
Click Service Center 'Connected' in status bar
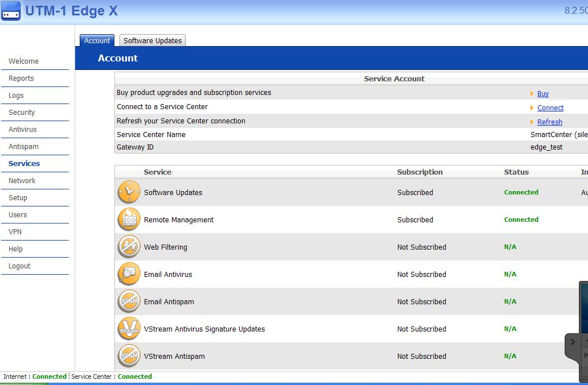click(x=135, y=376)
